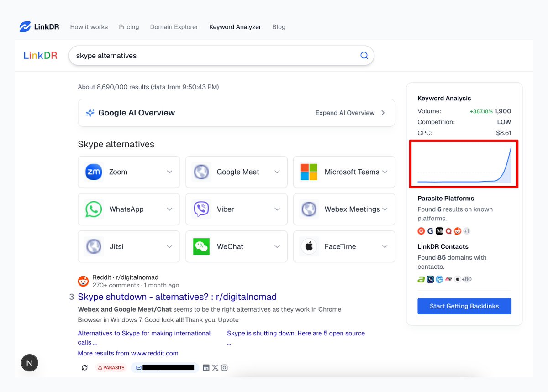Click the colorful LinkDR logo beside search box
The image size is (548, 392).
41,56
